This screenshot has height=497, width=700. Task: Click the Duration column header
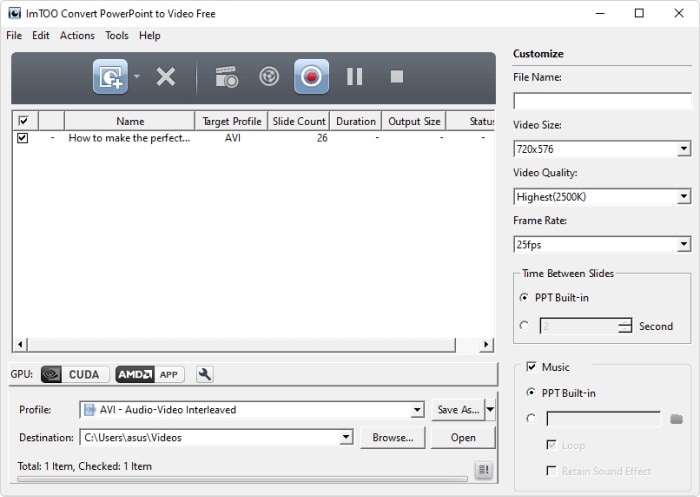coord(356,121)
